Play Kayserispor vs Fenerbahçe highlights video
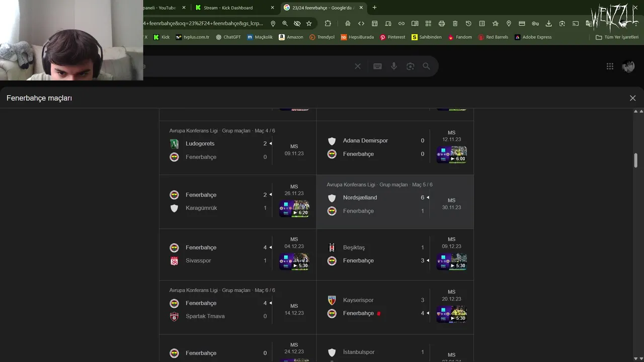Image resolution: width=644 pixels, height=362 pixels. pos(452,314)
